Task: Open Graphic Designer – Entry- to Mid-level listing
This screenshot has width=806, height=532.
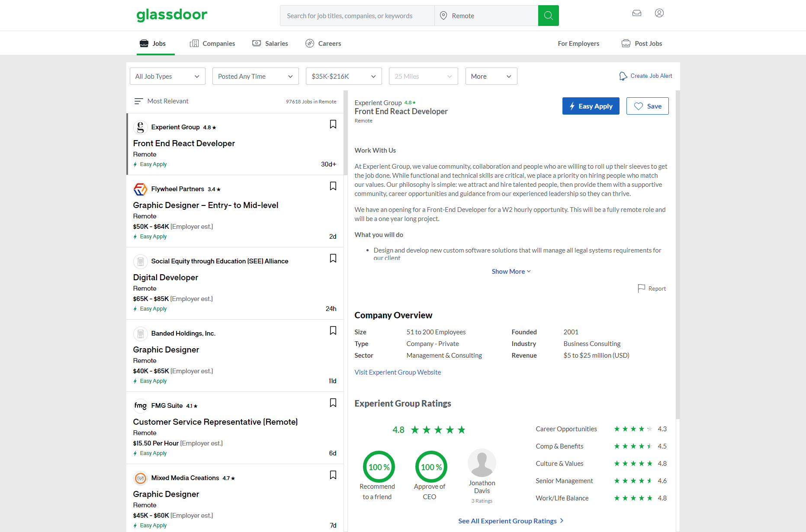Action: coord(206,205)
